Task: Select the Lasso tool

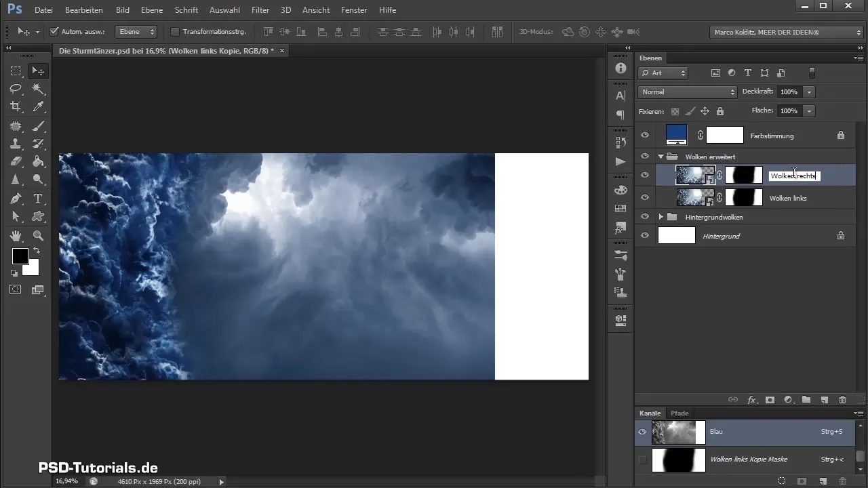Action: 16,89
